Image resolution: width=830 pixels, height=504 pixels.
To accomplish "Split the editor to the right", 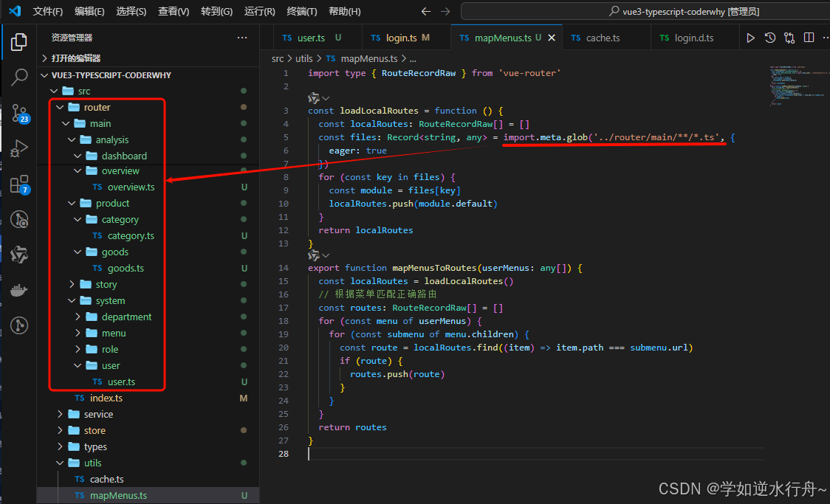I will [x=809, y=38].
